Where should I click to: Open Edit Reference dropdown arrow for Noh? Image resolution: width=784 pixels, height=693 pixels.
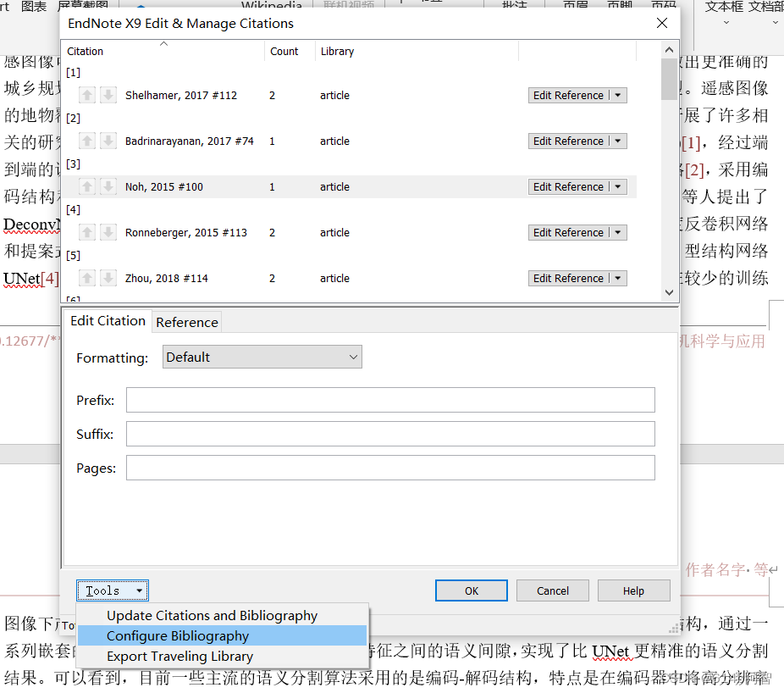point(619,186)
